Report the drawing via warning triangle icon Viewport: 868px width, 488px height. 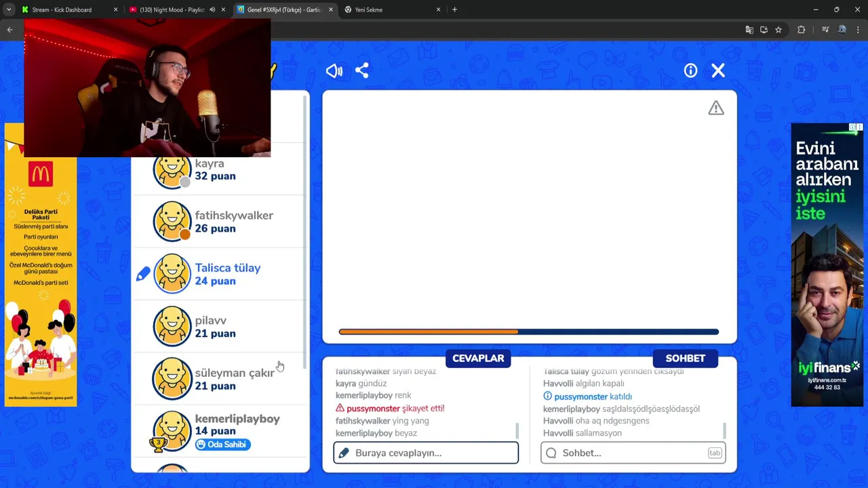coord(716,108)
